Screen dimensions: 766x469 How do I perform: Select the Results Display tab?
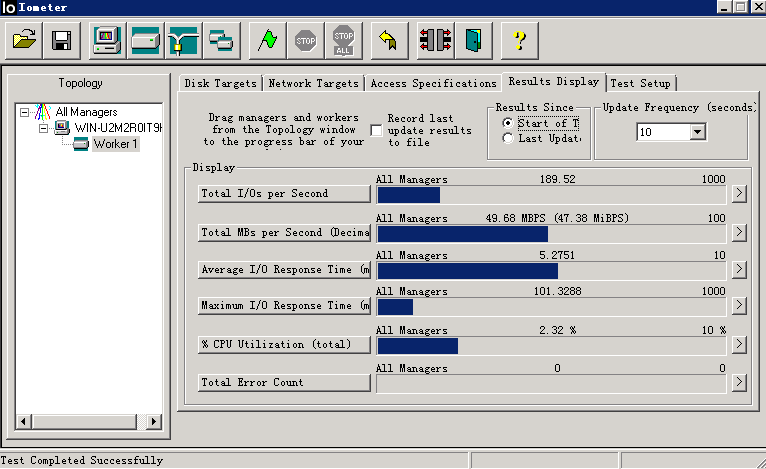(x=553, y=82)
